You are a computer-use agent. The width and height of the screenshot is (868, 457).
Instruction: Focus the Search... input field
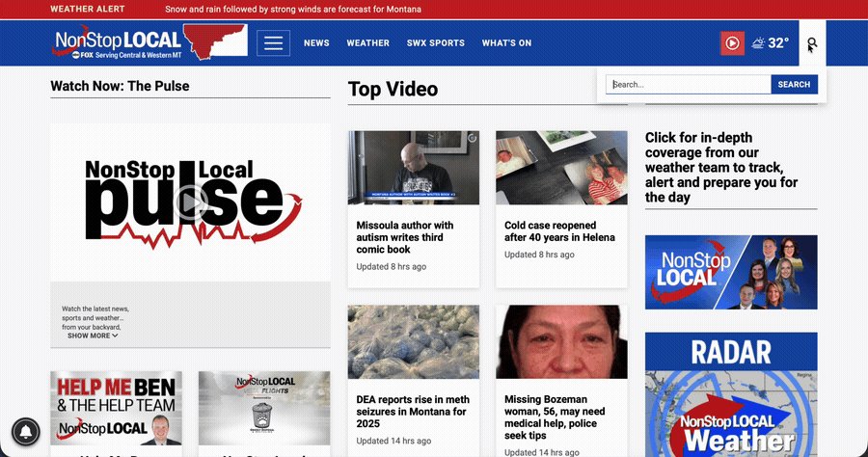pos(688,85)
